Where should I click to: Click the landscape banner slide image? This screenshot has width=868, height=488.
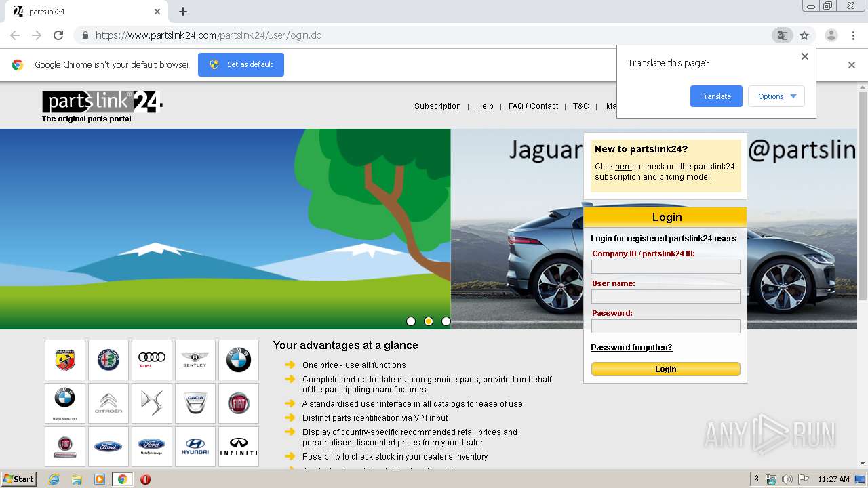click(225, 229)
